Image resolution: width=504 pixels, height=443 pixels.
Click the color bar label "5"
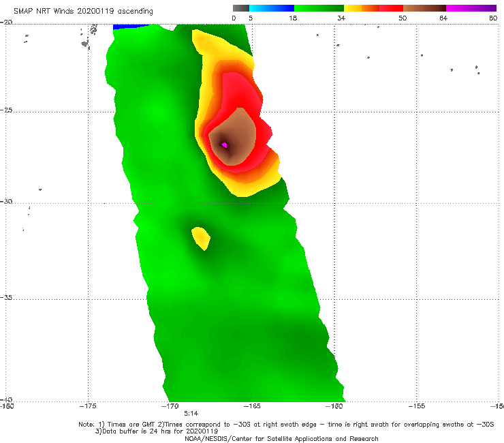251,18
